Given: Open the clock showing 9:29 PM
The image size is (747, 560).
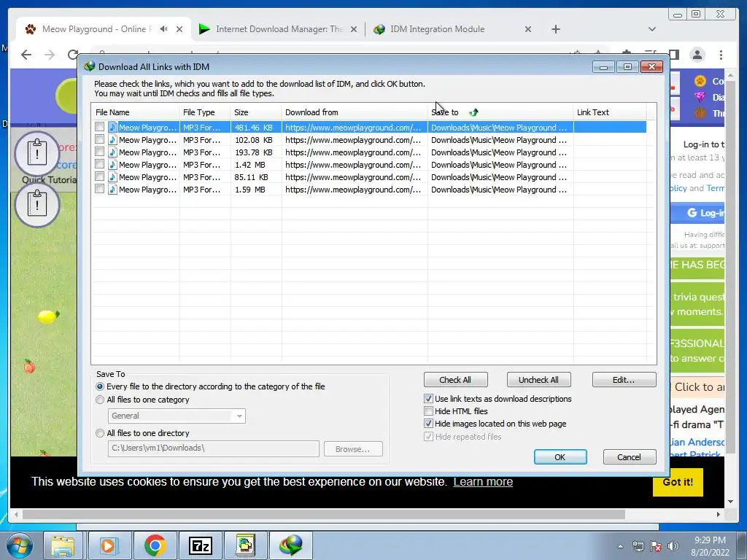Looking at the screenshot, I should pyautogui.click(x=710, y=546).
